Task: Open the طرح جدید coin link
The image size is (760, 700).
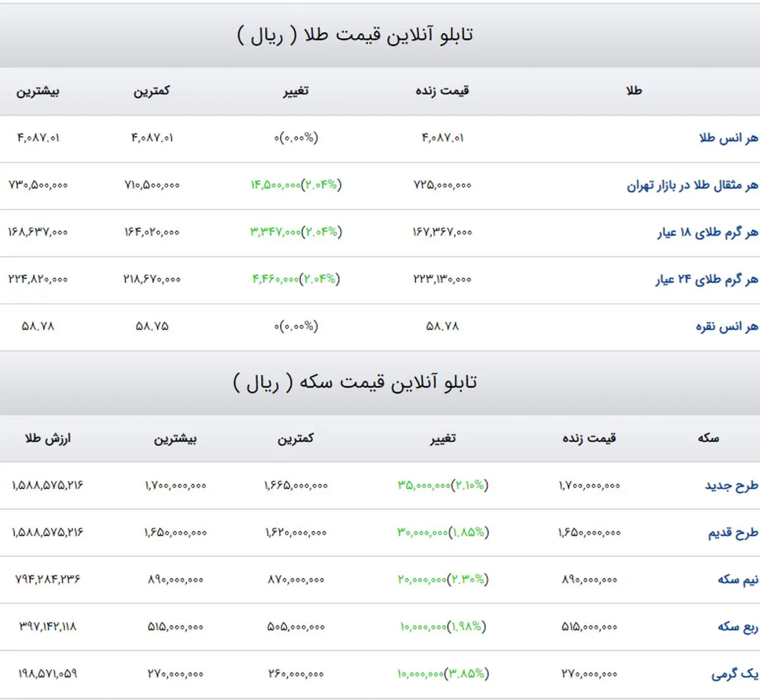Action: (731, 485)
